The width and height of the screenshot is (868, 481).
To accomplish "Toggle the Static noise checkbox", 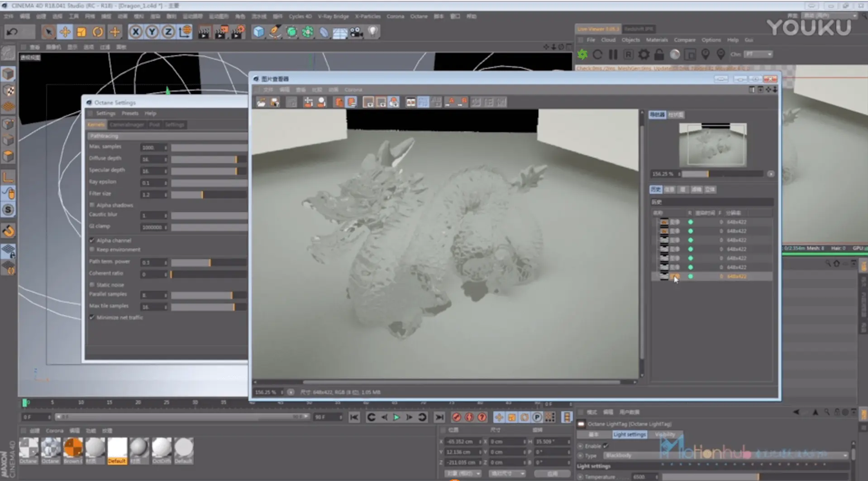I will pyautogui.click(x=92, y=285).
